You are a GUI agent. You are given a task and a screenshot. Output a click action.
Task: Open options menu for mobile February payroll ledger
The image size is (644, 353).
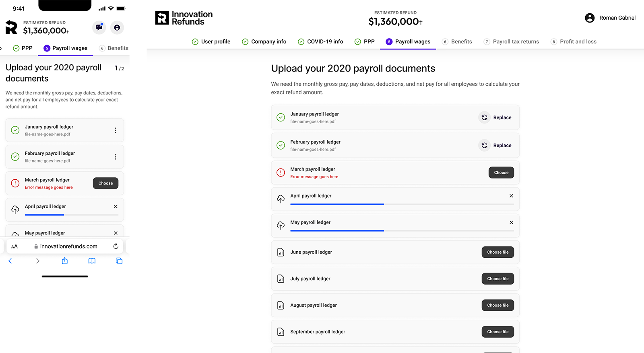pyautogui.click(x=116, y=157)
